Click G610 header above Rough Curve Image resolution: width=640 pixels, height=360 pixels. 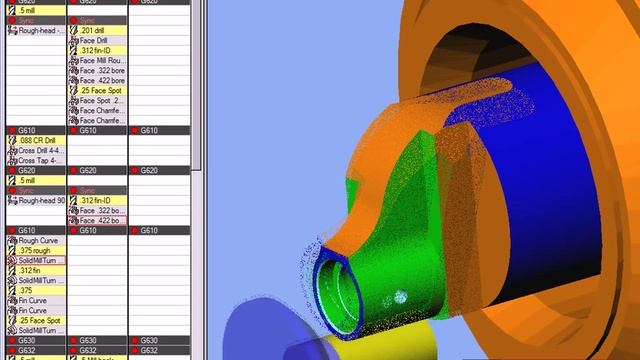pos(36,231)
